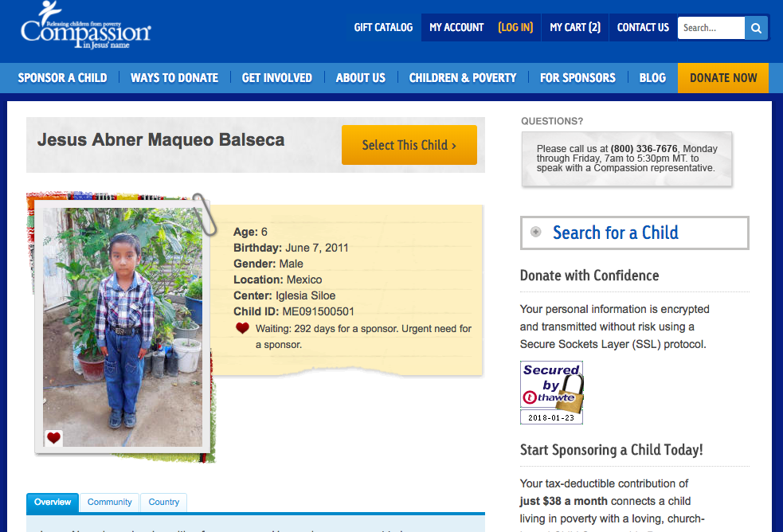Open the Log In link
The height and width of the screenshot is (532, 783).
pyautogui.click(x=515, y=28)
